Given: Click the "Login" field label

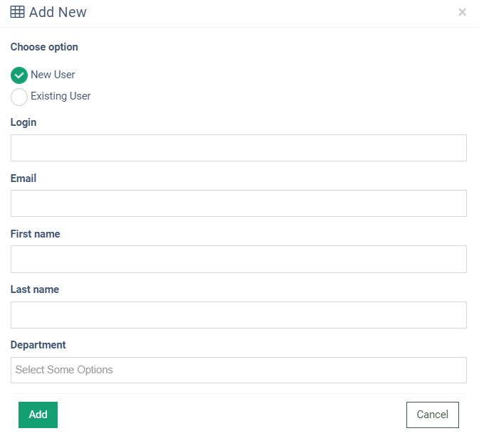Looking at the screenshot, I should 23,122.
